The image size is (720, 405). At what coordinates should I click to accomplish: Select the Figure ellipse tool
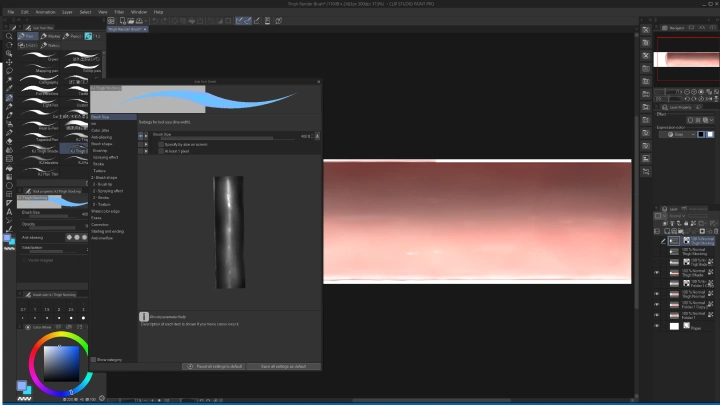click(x=9, y=186)
